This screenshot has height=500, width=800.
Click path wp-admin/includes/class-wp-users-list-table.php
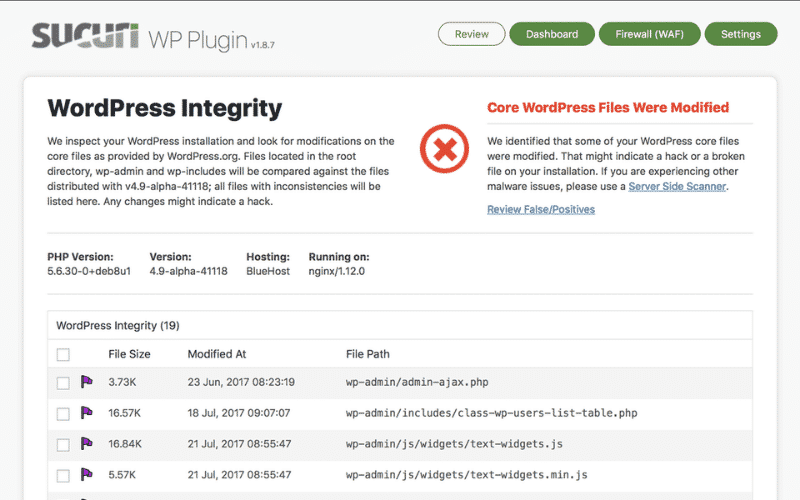(491, 413)
